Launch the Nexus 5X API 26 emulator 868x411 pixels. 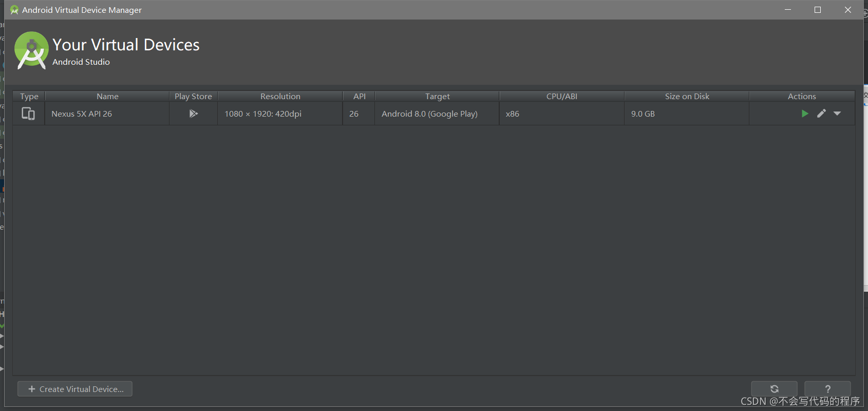pos(805,114)
